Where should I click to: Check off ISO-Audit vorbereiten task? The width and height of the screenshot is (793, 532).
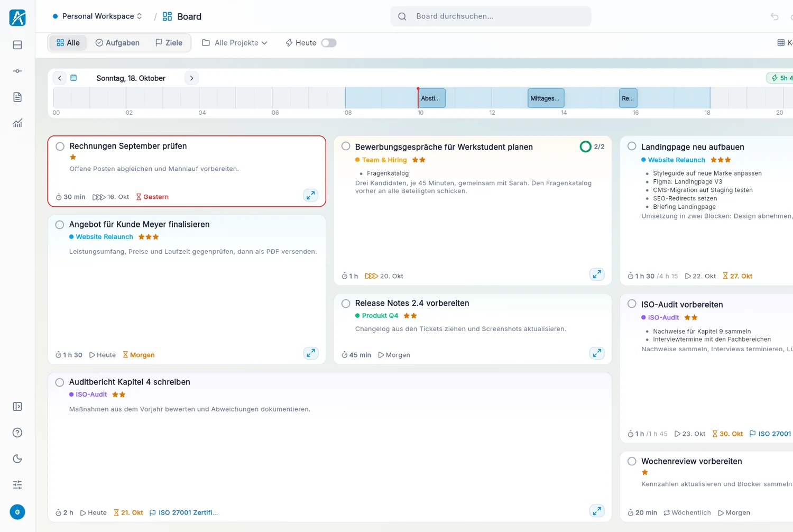coord(632,304)
